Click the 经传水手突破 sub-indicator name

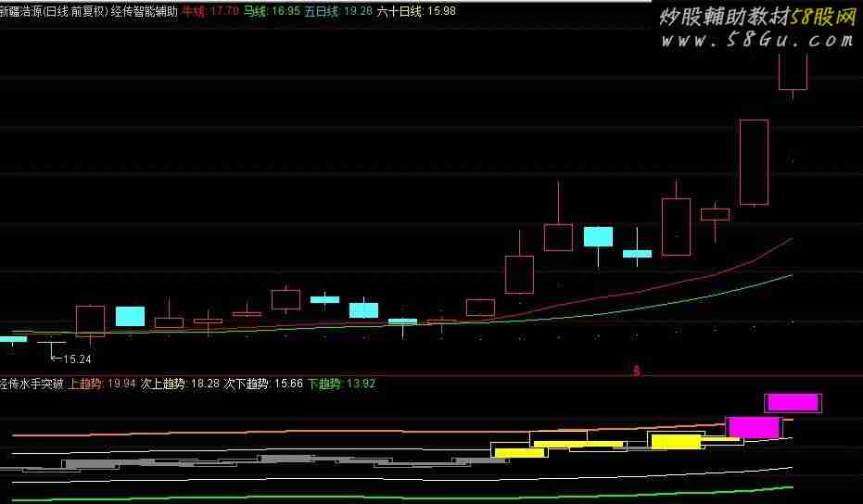(x=32, y=383)
